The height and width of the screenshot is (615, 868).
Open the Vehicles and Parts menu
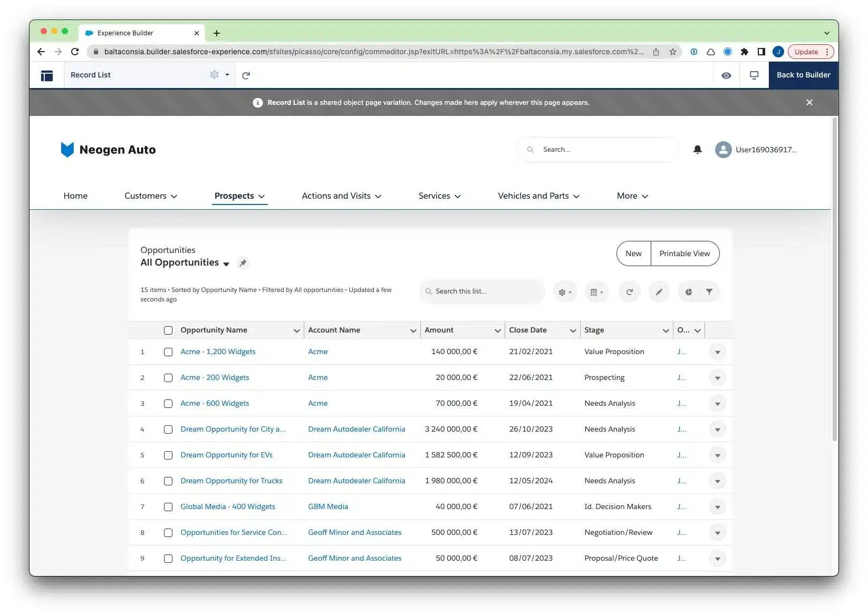[x=538, y=196]
